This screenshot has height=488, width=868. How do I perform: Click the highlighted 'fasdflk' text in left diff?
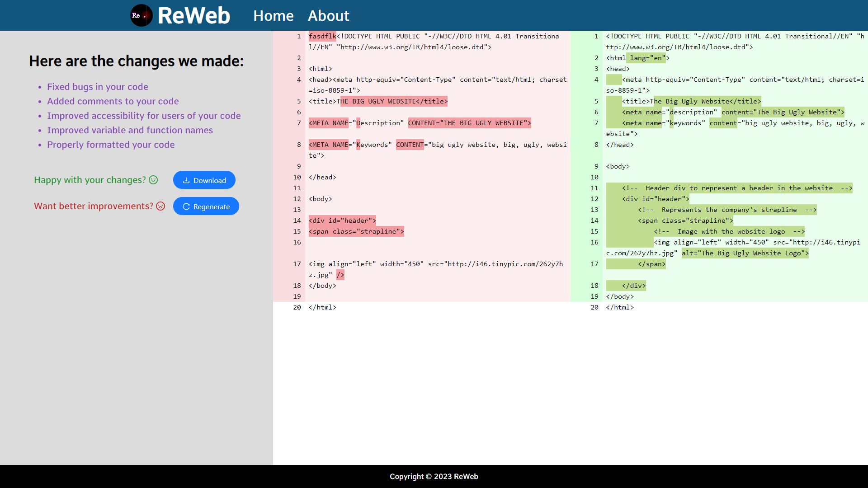pyautogui.click(x=322, y=36)
